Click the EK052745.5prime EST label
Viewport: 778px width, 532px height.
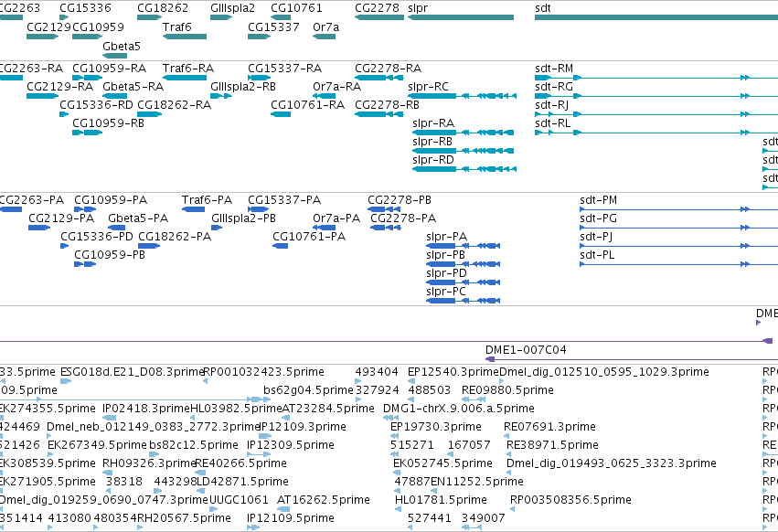pyautogui.click(x=442, y=463)
